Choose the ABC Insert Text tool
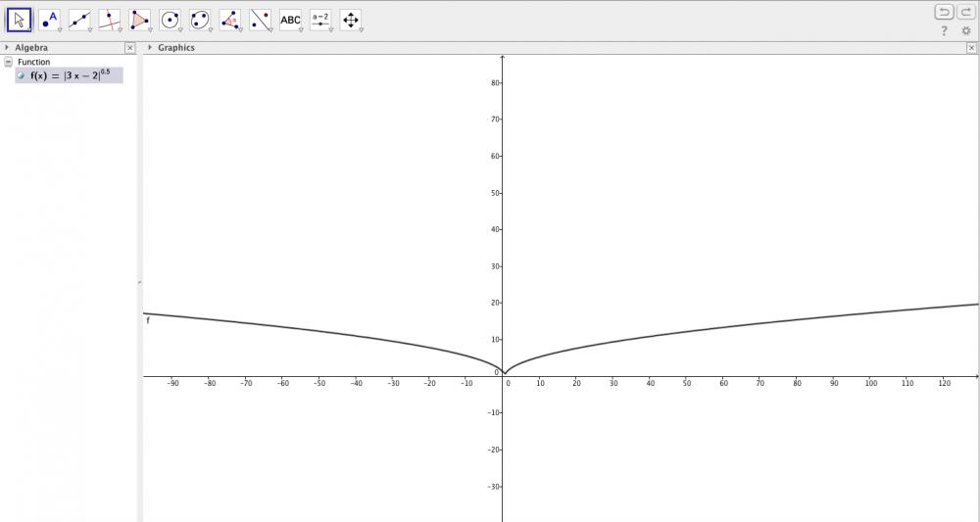The width and height of the screenshot is (980, 522). point(290,20)
